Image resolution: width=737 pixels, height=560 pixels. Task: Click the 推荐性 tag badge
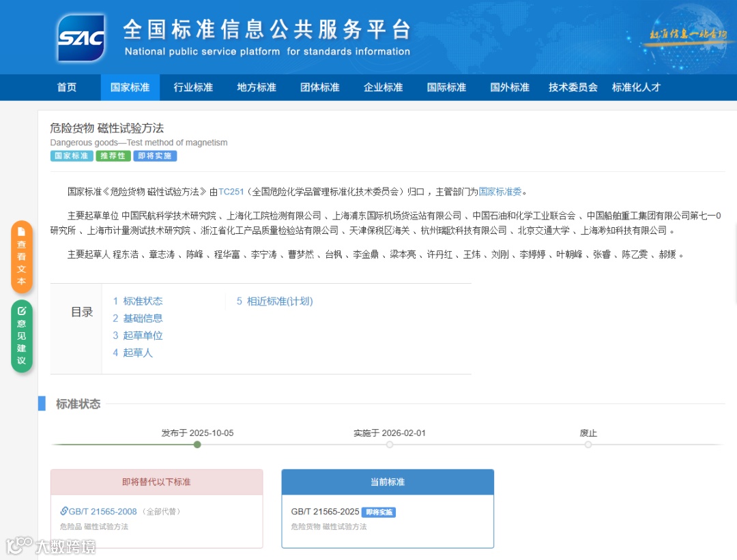pyautogui.click(x=113, y=156)
